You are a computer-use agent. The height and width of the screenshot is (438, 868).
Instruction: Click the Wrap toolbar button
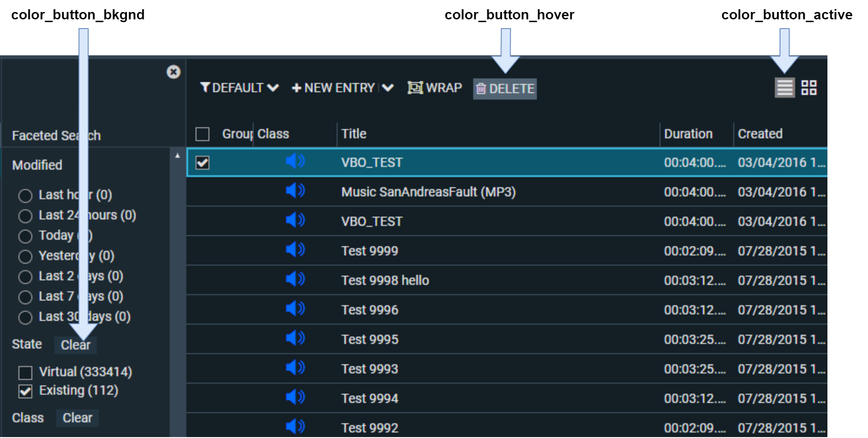click(x=434, y=88)
